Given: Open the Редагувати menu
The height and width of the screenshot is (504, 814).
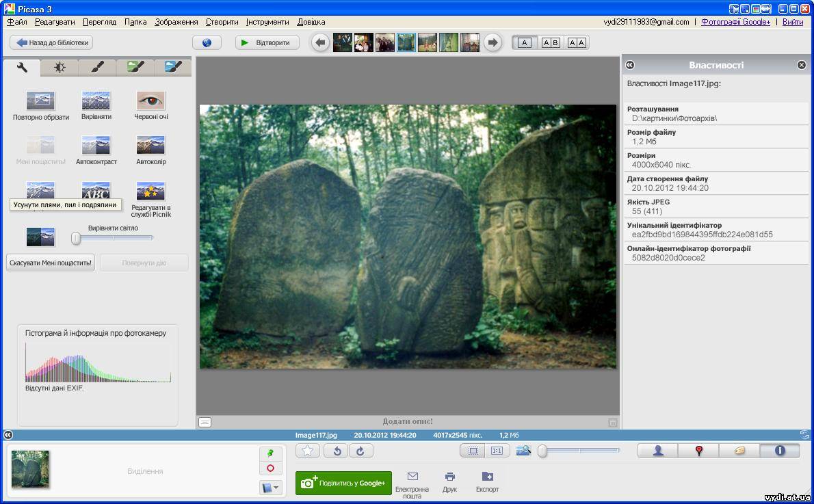Looking at the screenshot, I should pos(55,22).
